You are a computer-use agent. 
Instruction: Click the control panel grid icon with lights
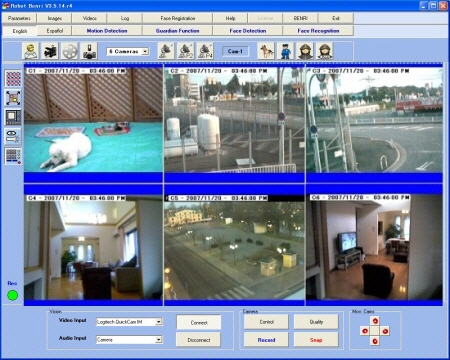tap(13, 156)
